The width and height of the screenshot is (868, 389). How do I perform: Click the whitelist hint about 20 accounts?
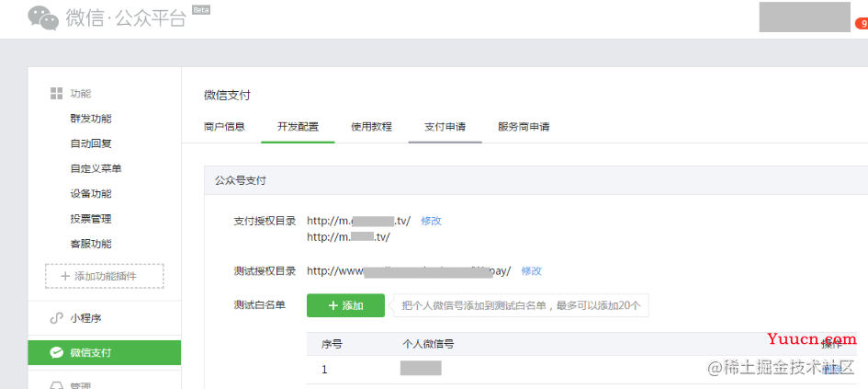(521, 305)
